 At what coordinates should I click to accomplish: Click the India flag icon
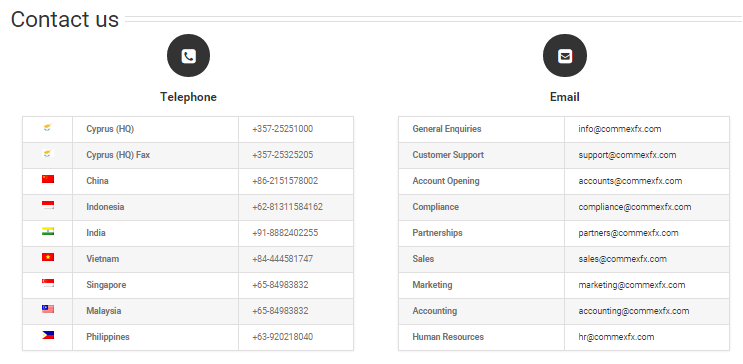48,231
